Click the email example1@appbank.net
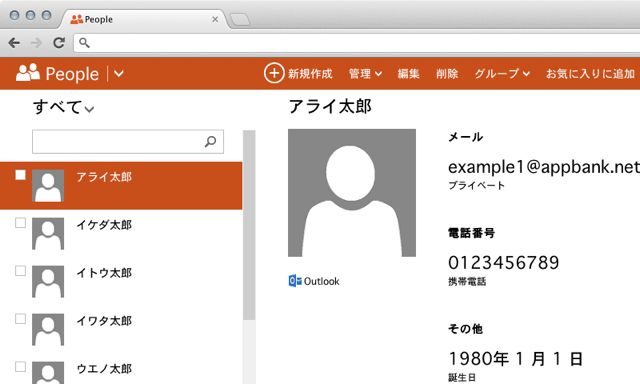The height and width of the screenshot is (384, 640). tap(544, 166)
